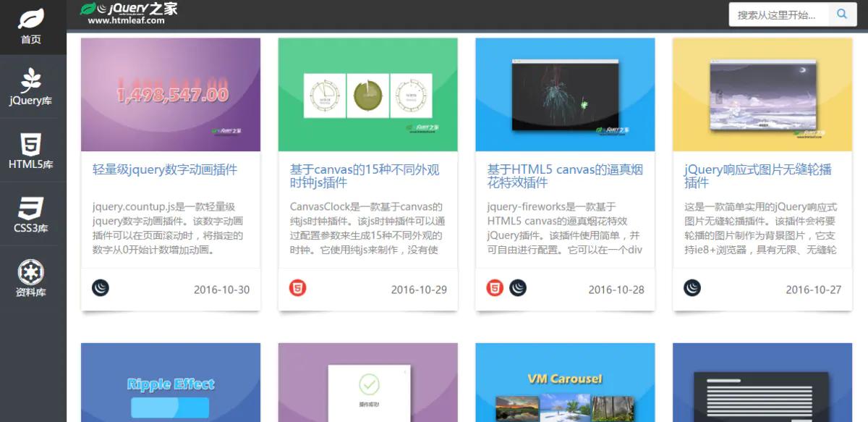Click the 2016-10-30 date text
The height and width of the screenshot is (422, 868).
pyautogui.click(x=222, y=290)
